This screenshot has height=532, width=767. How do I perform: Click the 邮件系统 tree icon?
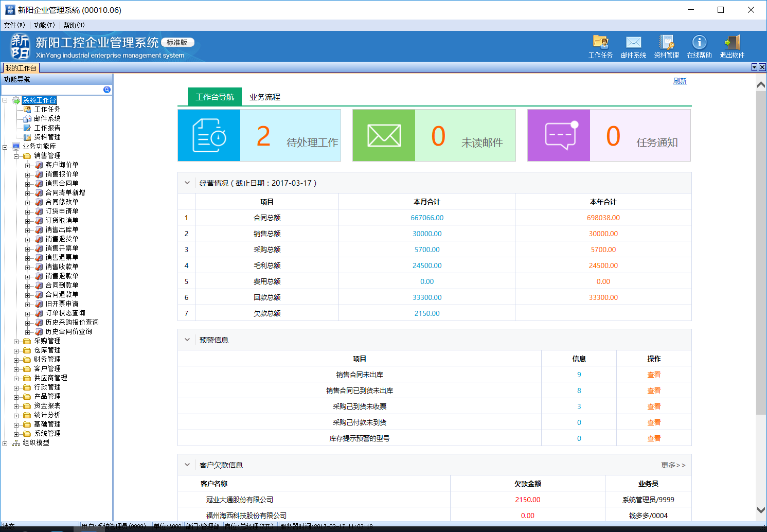coord(28,118)
